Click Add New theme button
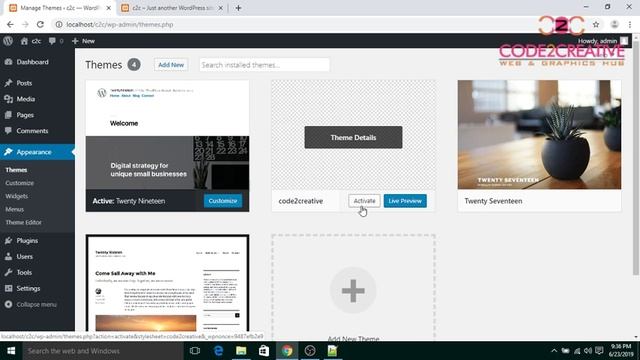 click(171, 64)
